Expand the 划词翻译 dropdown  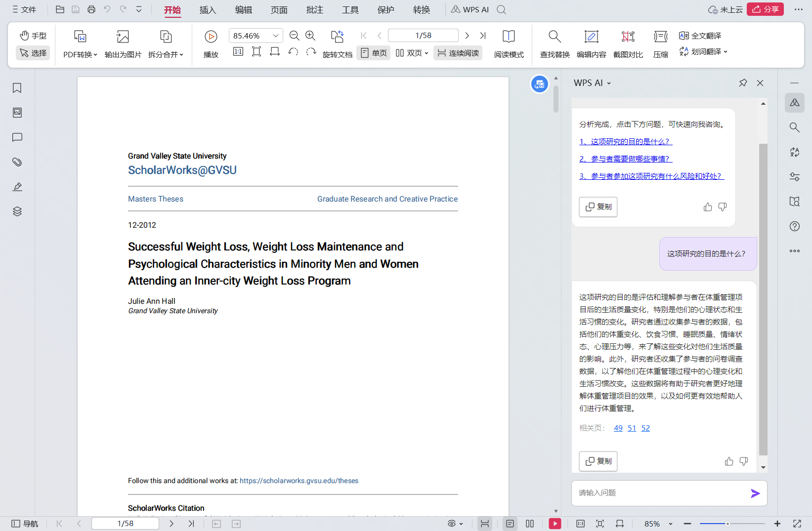[x=726, y=51]
